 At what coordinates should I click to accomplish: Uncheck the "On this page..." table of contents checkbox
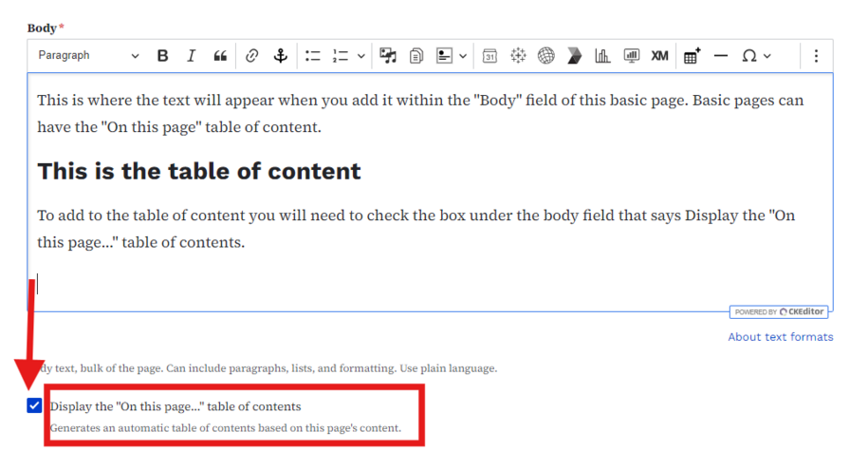35,406
